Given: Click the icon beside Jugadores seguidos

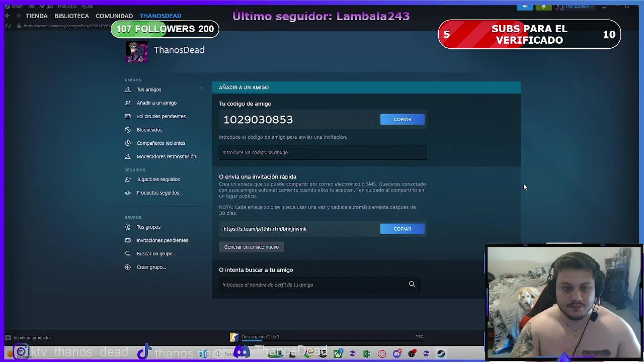Looking at the screenshot, I should (128, 179).
